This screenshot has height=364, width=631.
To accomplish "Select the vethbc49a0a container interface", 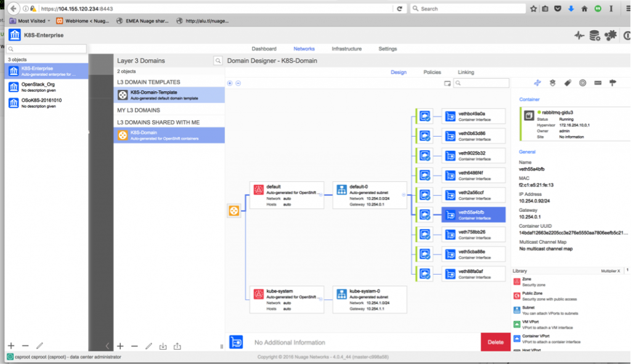I will coord(474,116).
